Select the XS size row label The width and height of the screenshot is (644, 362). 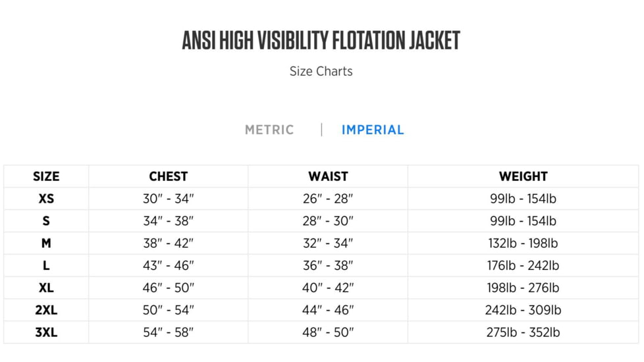click(46, 199)
